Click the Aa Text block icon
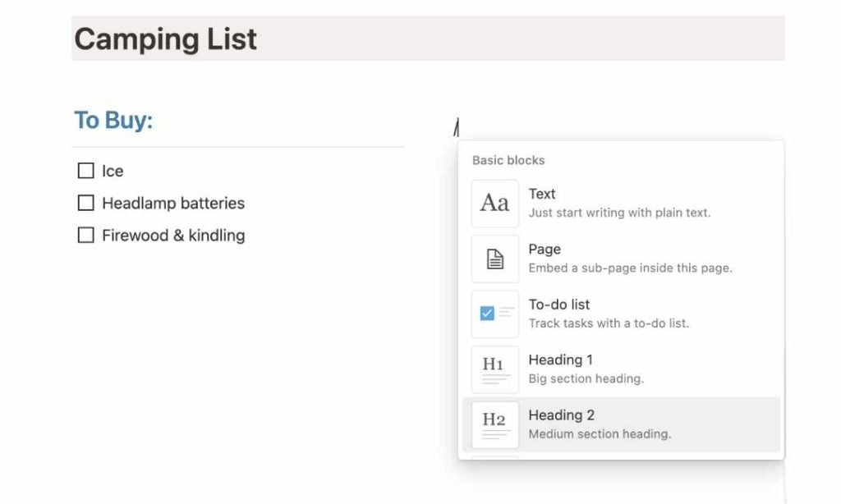The width and height of the screenshot is (841, 504). click(494, 203)
